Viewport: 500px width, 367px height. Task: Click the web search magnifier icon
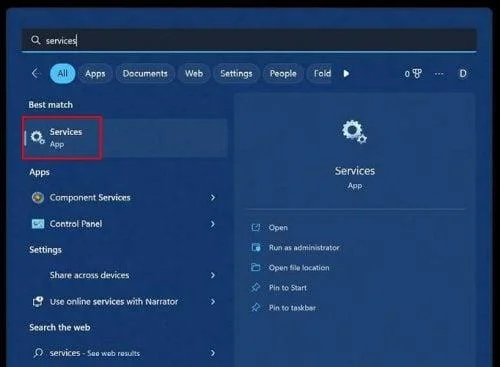[38, 353]
